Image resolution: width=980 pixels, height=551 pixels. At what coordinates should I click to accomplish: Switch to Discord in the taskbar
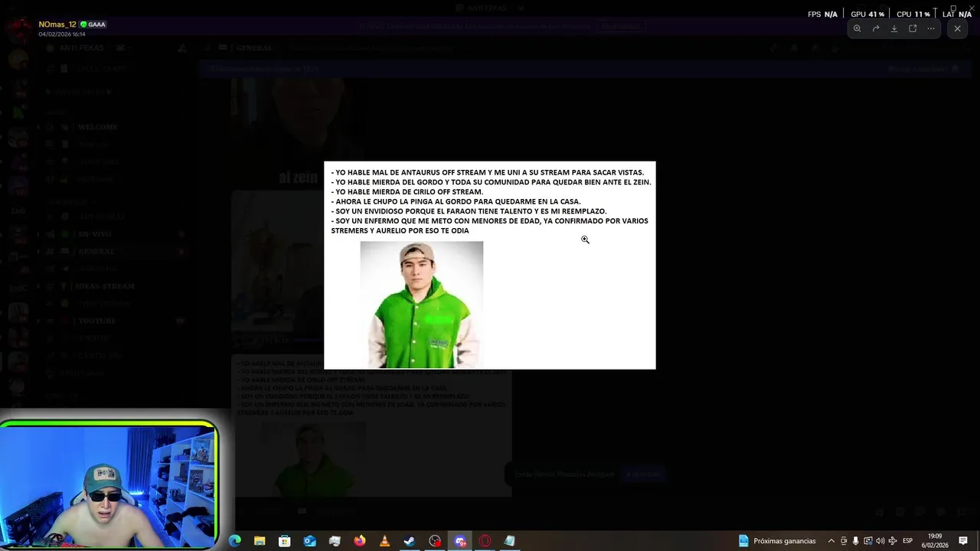(x=460, y=541)
